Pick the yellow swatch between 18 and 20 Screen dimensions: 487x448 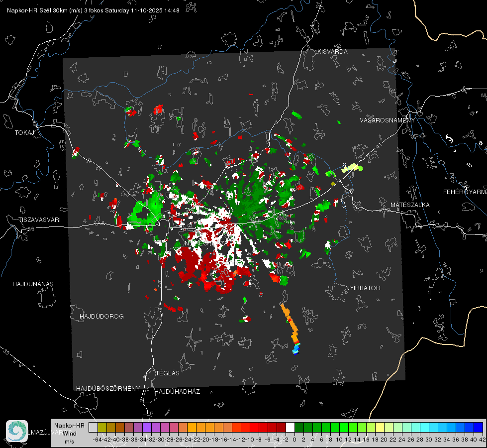pos(380,427)
